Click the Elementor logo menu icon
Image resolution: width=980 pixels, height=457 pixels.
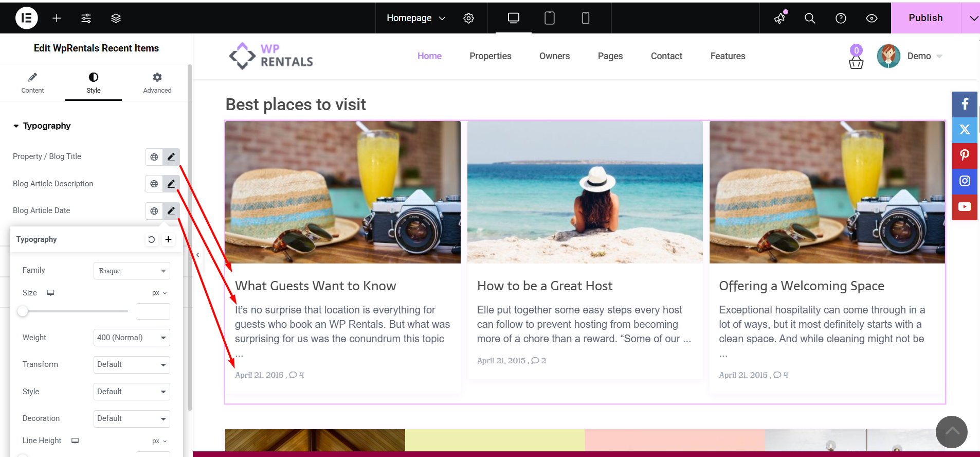click(26, 18)
